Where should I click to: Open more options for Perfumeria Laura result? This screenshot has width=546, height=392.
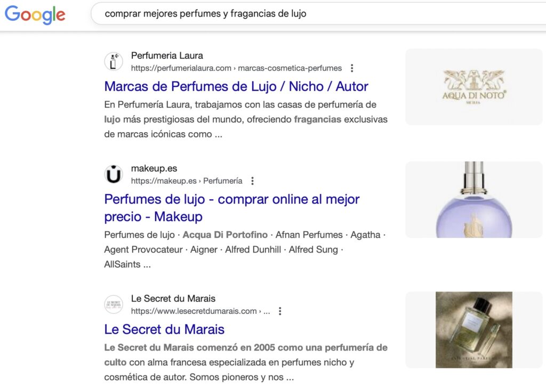(352, 68)
